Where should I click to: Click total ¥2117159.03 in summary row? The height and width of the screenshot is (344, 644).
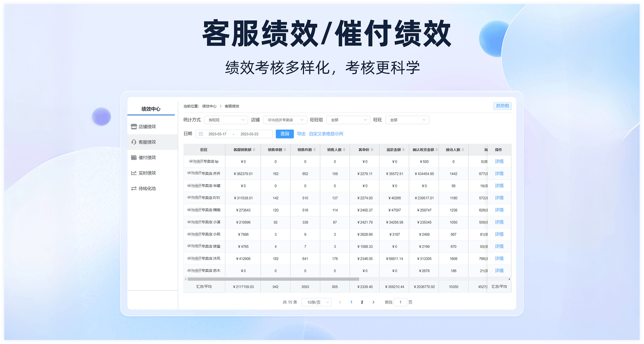(243, 287)
